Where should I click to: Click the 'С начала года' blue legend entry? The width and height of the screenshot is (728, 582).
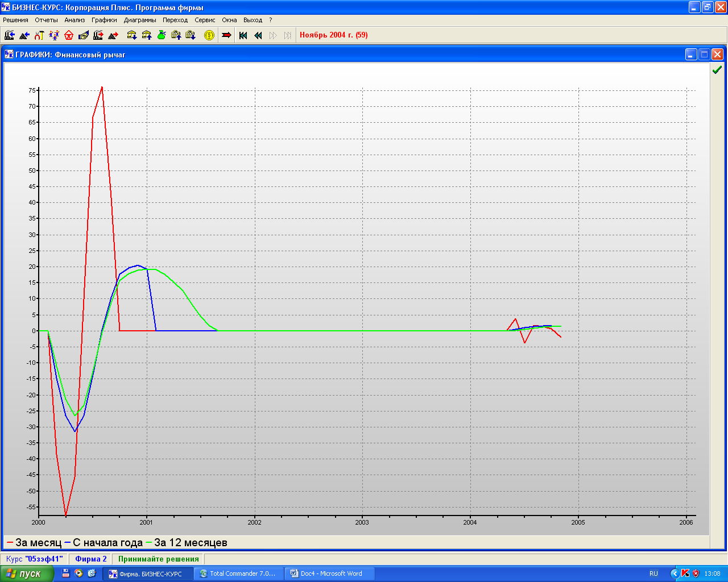pos(104,543)
